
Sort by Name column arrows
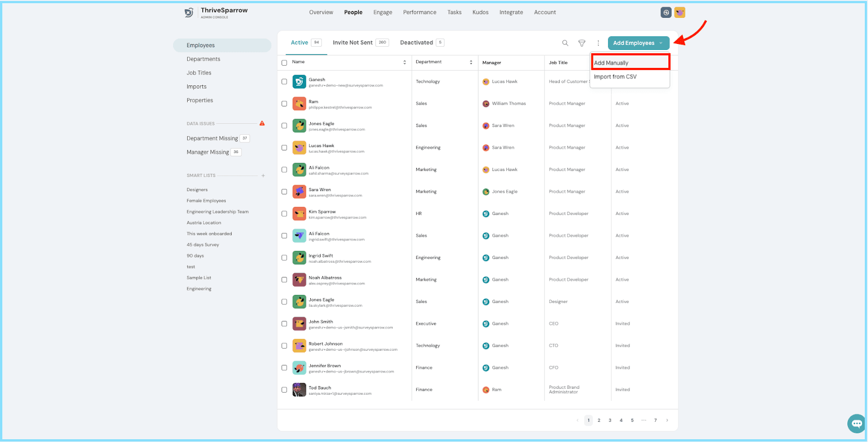coord(404,62)
